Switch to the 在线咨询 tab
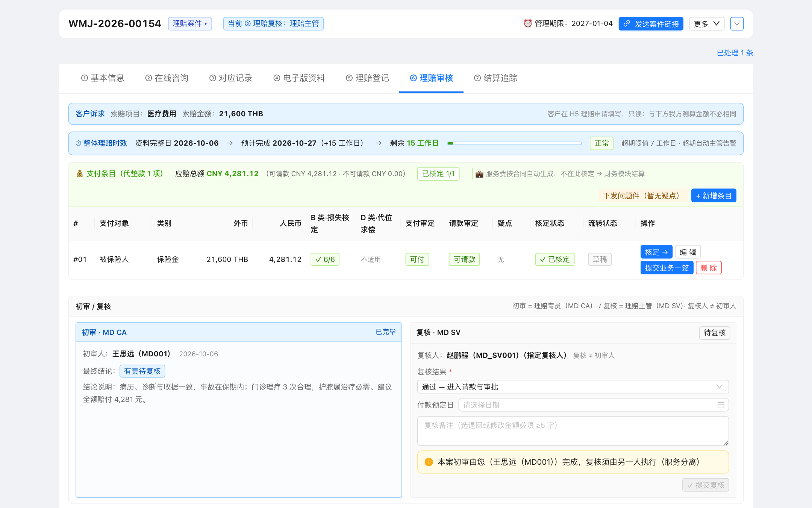The height and width of the screenshot is (508, 812). point(167,78)
